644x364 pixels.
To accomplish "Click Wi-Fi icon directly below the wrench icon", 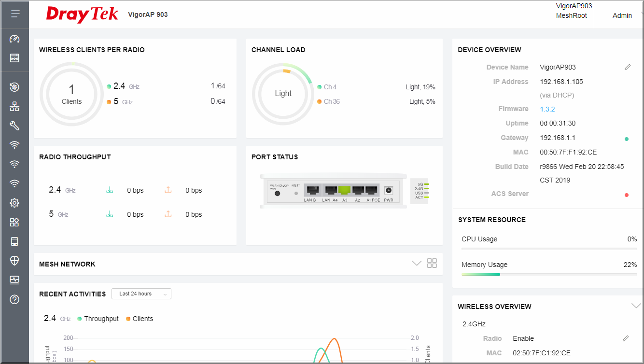I will 14,145.
